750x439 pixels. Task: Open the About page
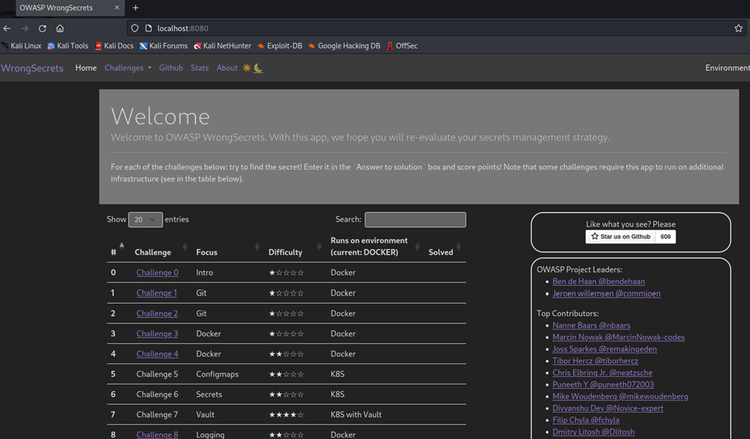227,68
